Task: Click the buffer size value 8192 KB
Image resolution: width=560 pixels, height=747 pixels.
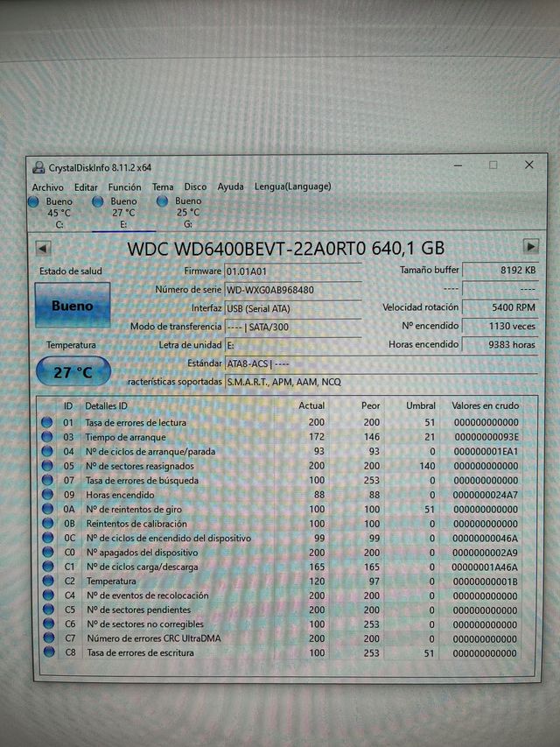Action: pos(500,270)
